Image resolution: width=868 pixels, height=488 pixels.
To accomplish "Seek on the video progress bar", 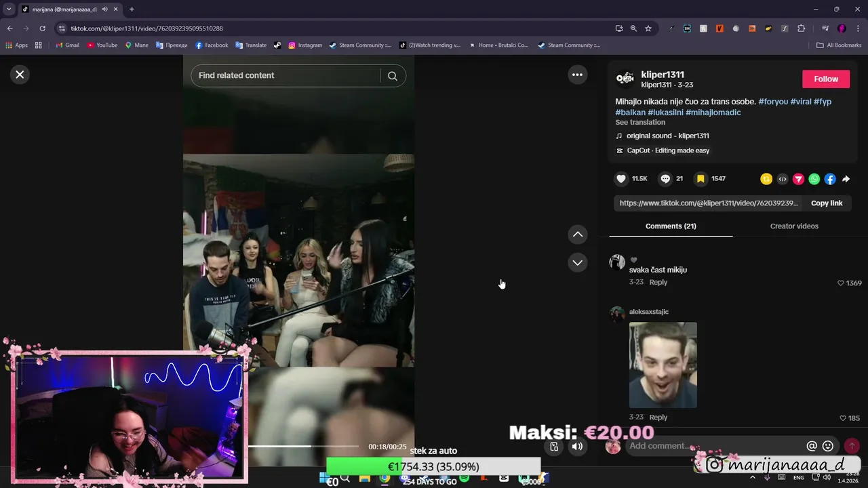I will pyautogui.click(x=304, y=447).
